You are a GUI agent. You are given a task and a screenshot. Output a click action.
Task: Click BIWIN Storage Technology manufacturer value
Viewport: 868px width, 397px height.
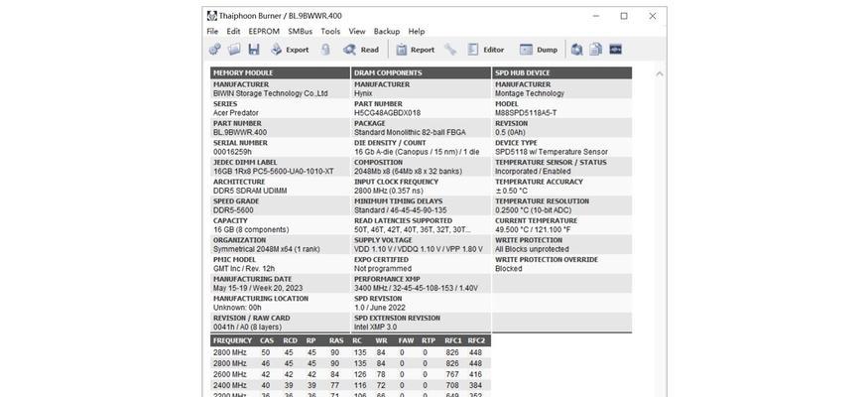[271, 93]
